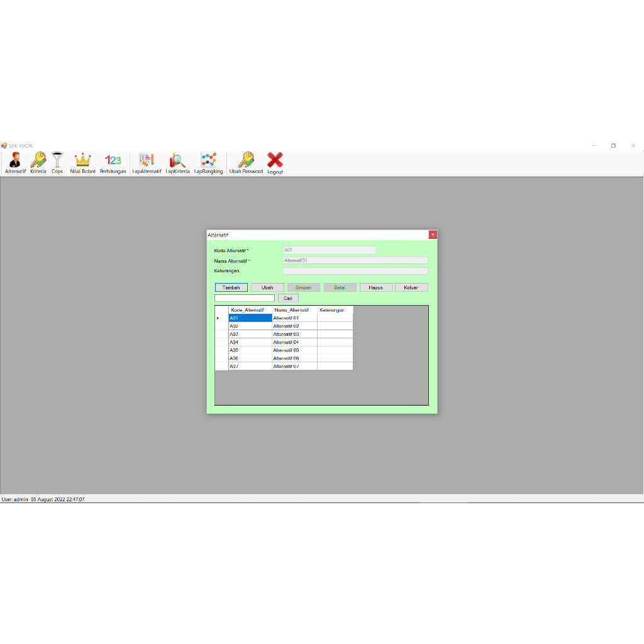The width and height of the screenshot is (644, 644).
Task: Open Perhitungan with the 123 icon
Action: (x=113, y=162)
